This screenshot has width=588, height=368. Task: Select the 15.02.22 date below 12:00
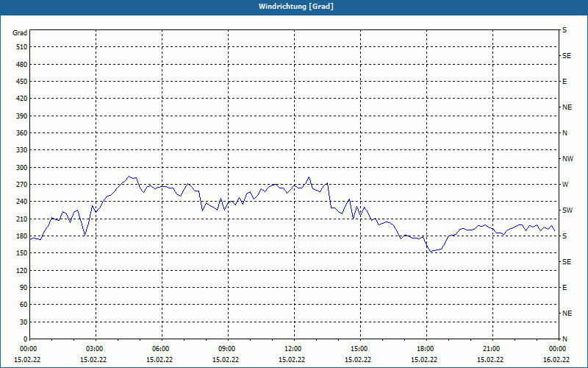[291, 360]
